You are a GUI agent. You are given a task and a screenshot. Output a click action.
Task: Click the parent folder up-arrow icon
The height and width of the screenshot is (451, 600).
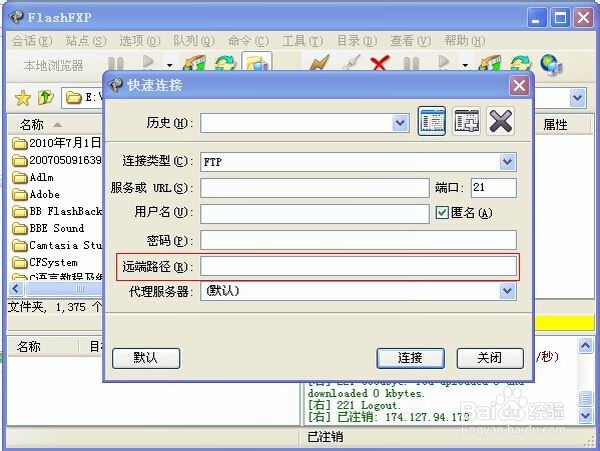(46, 98)
